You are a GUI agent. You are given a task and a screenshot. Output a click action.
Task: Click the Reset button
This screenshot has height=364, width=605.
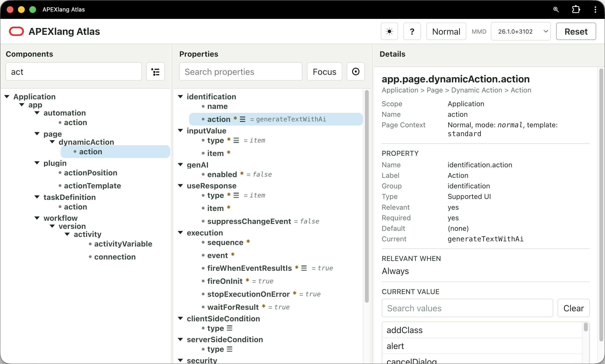(576, 31)
